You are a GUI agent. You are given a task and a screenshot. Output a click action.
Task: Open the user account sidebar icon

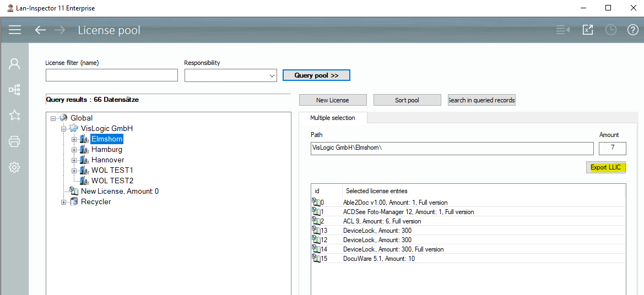click(14, 64)
